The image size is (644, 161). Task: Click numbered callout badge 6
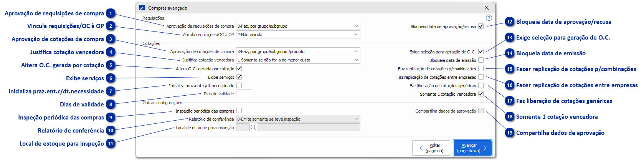(111, 78)
